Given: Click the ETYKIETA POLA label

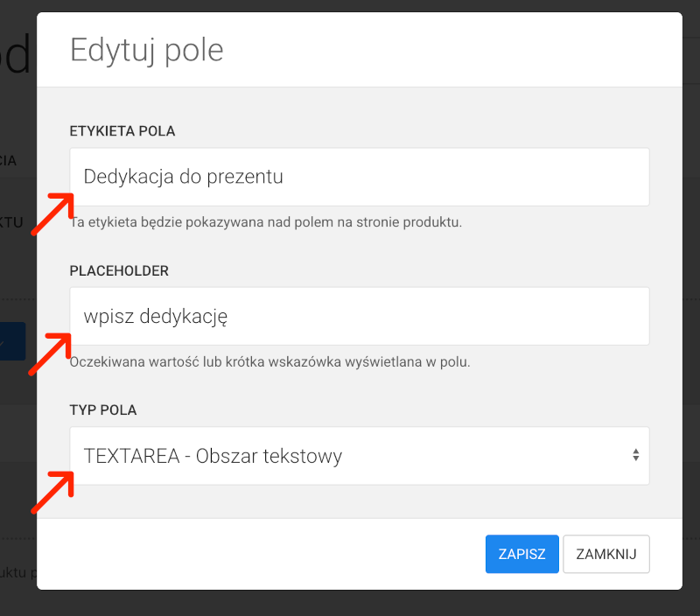Looking at the screenshot, I should 122,130.
